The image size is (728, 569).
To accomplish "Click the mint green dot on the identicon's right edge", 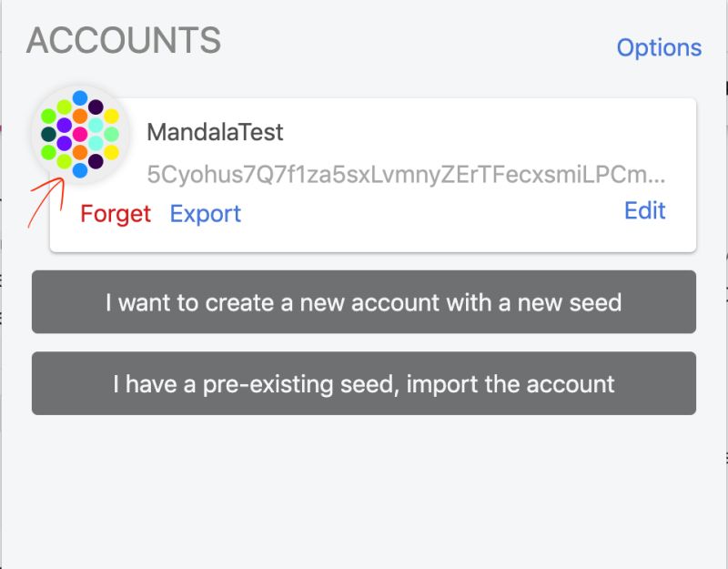I will 111,134.
